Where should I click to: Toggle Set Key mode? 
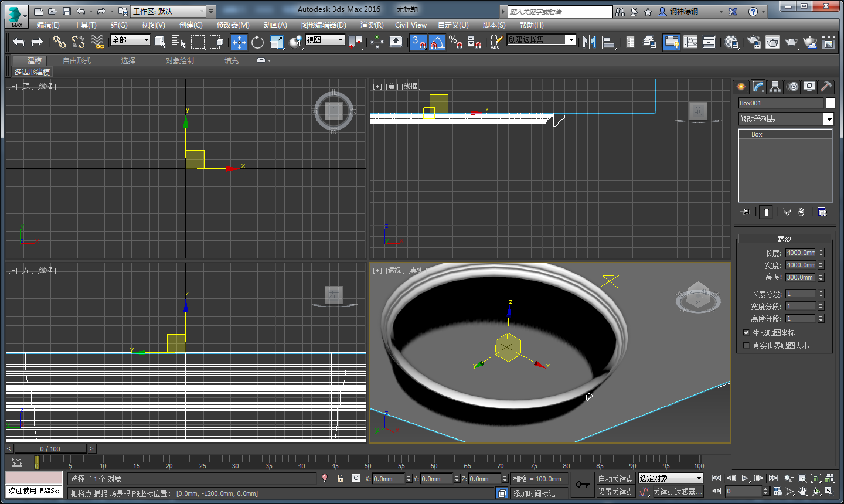(x=615, y=492)
